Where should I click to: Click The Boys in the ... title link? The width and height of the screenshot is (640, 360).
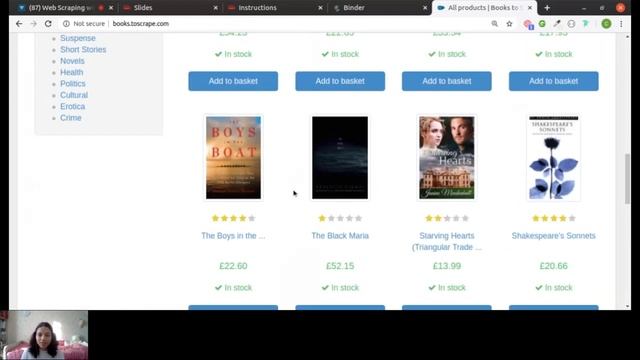(233, 236)
